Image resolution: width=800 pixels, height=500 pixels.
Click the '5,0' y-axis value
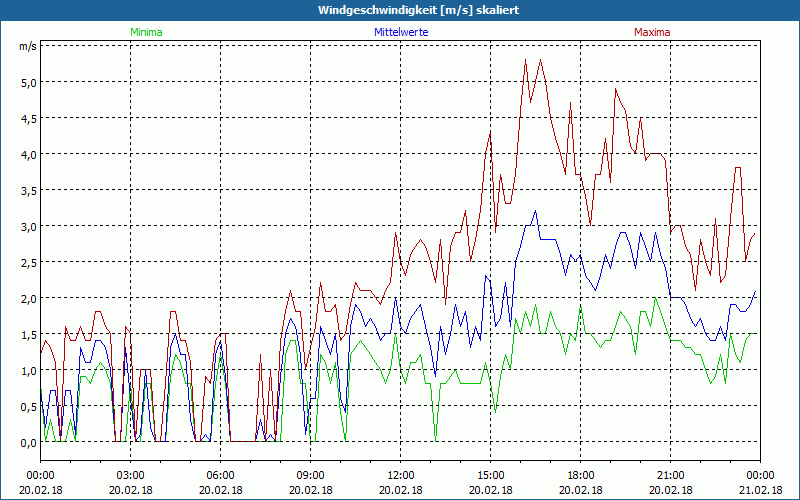pos(28,82)
